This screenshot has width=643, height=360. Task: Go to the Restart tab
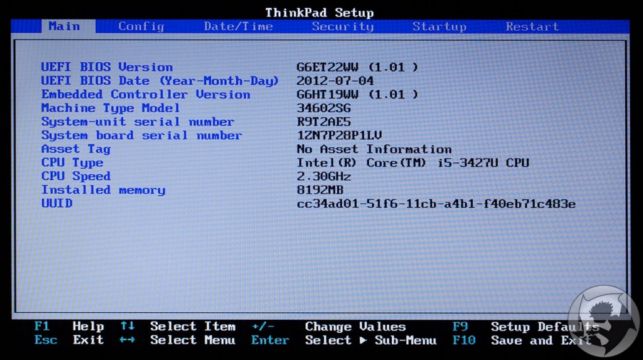tap(532, 27)
